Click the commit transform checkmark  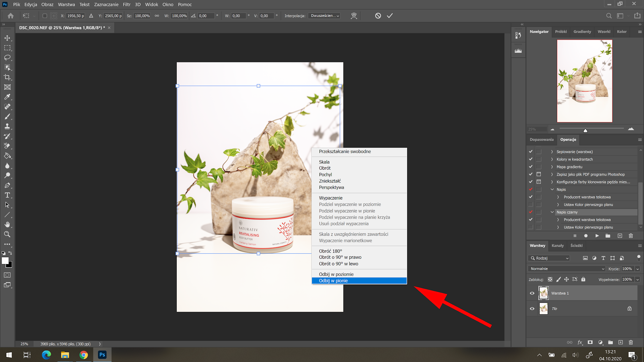click(x=390, y=16)
